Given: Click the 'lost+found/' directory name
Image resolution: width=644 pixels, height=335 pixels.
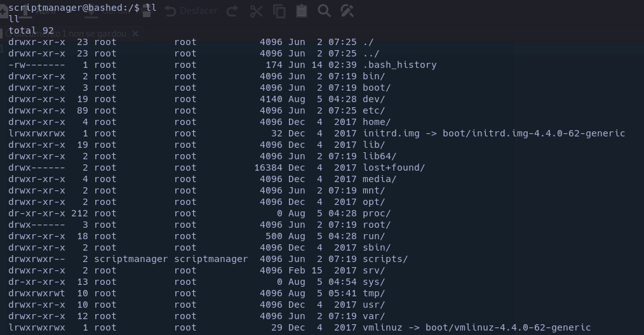Looking at the screenshot, I should point(394,168).
